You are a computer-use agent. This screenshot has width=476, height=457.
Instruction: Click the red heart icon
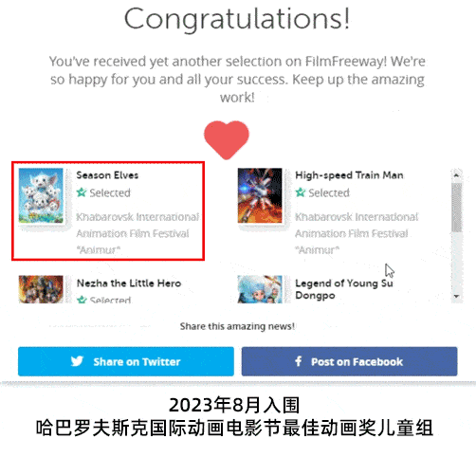[227, 139]
